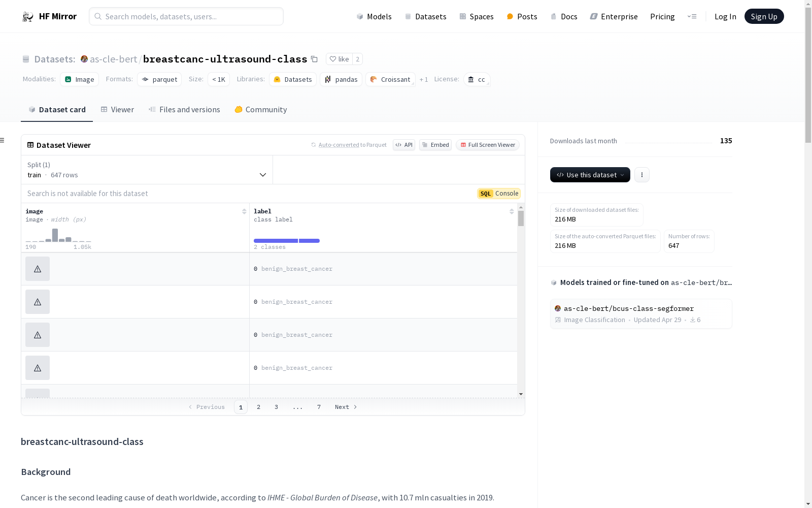The image size is (812, 508).
Task: Go to page 2 of viewer
Action: pyautogui.click(x=258, y=407)
